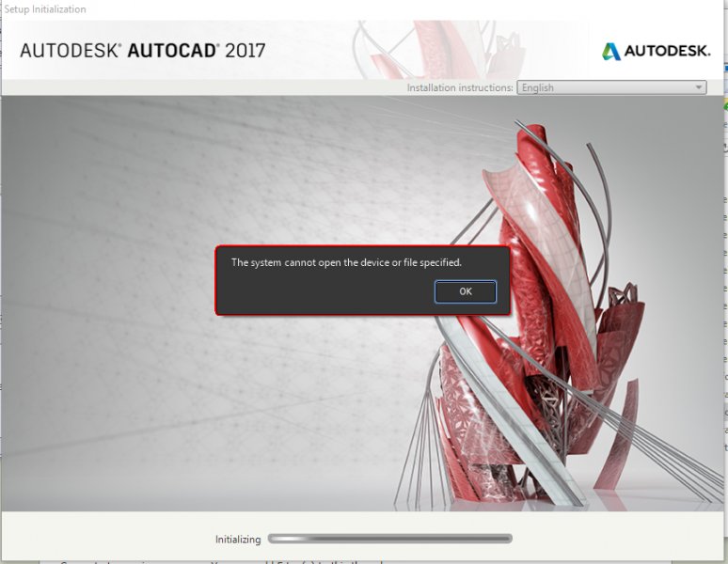728x564 pixels.
Task: Click the Setup Initialization window title
Action: coord(45,8)
